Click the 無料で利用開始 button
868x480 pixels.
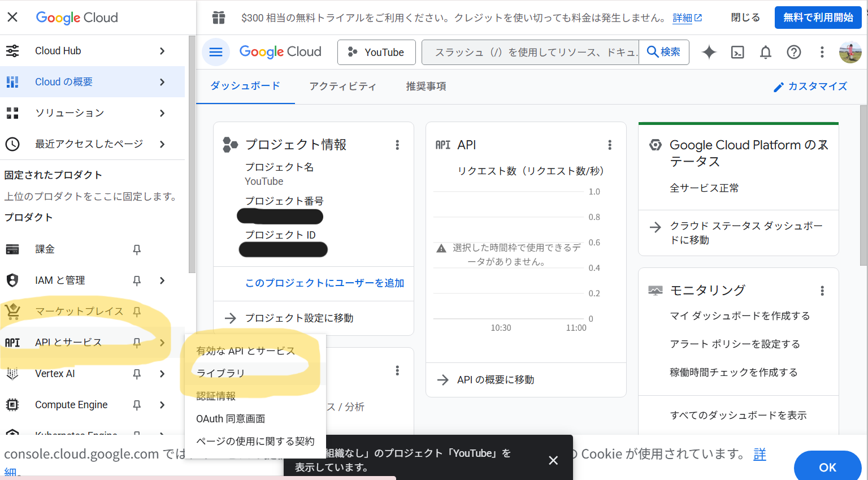point(818,18)
